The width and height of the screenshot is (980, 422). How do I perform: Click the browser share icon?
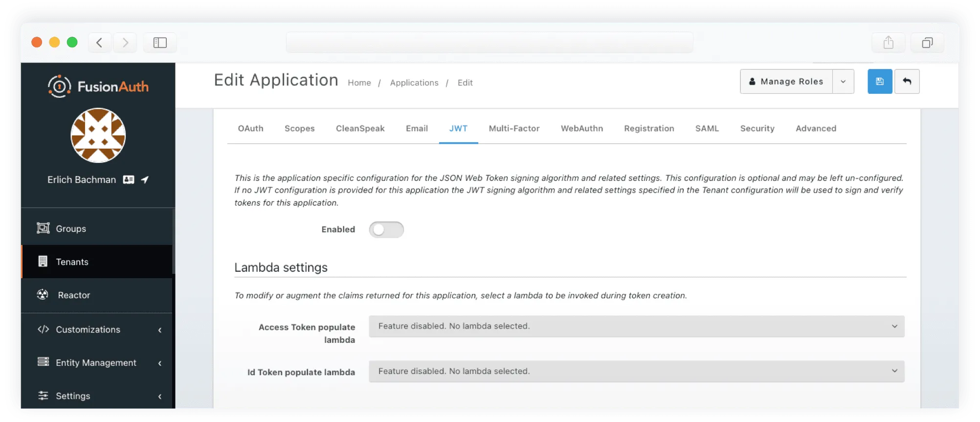[x=889, y=43]
